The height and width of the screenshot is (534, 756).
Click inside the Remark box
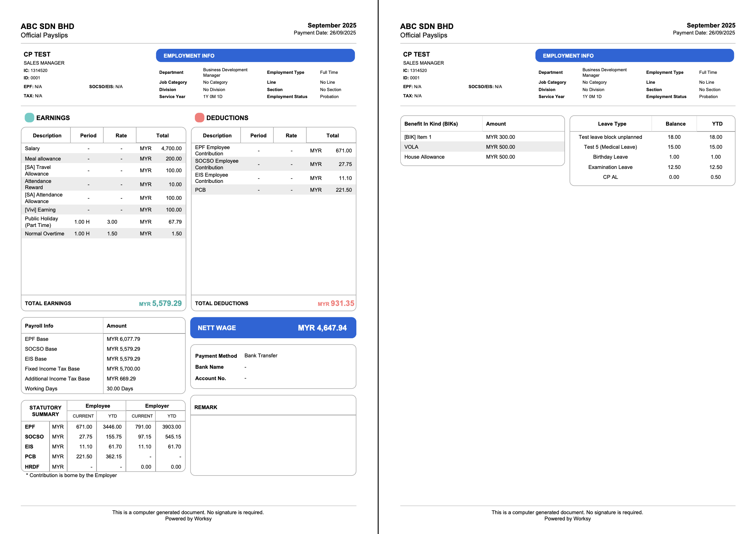tap(273, 444)
